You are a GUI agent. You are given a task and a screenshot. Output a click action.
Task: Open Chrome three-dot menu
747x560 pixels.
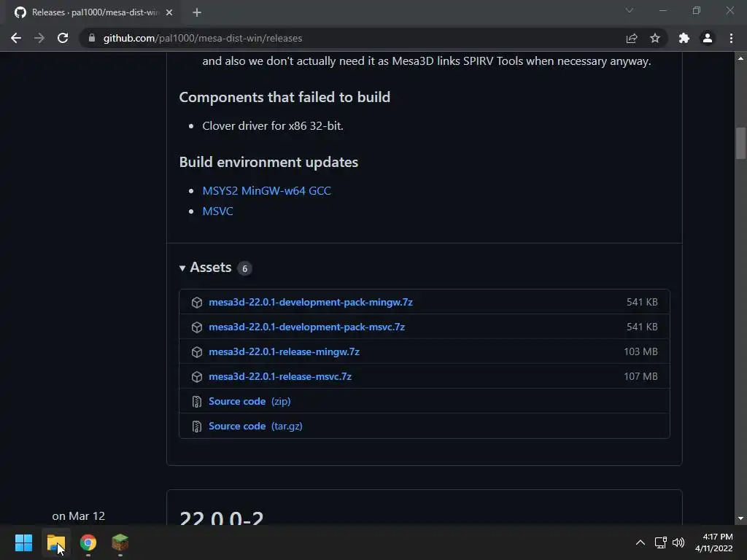[731, 38]
